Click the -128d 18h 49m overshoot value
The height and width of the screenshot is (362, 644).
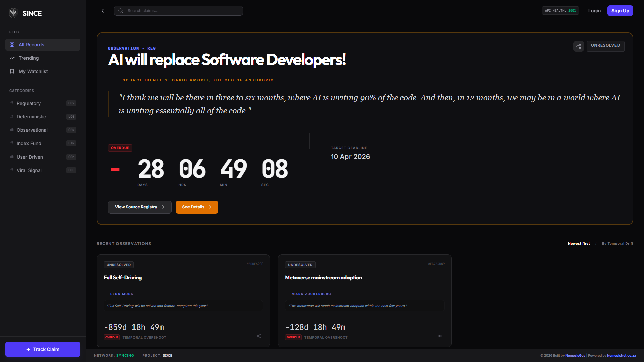tap(315, 327)
